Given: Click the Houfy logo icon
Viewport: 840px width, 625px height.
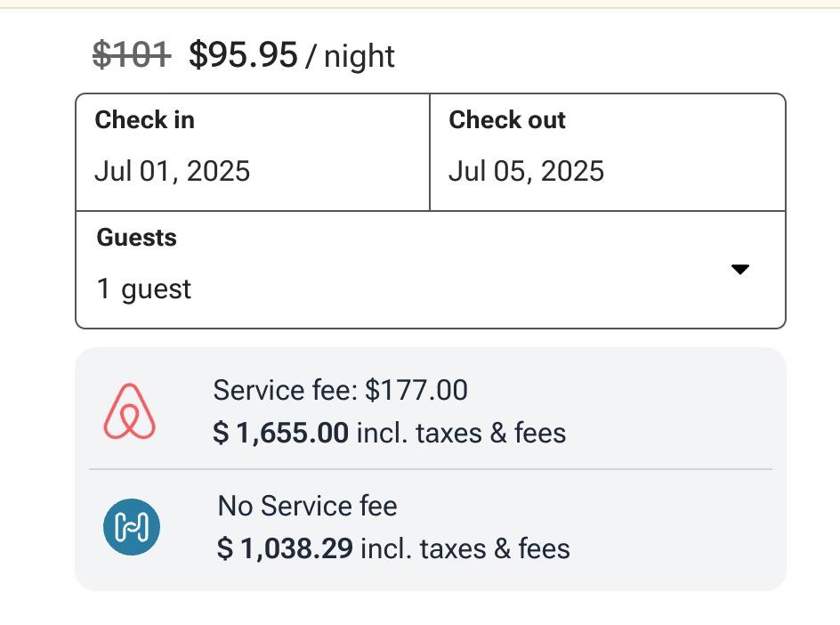Looking at the screenshot, I should (132, 526).
